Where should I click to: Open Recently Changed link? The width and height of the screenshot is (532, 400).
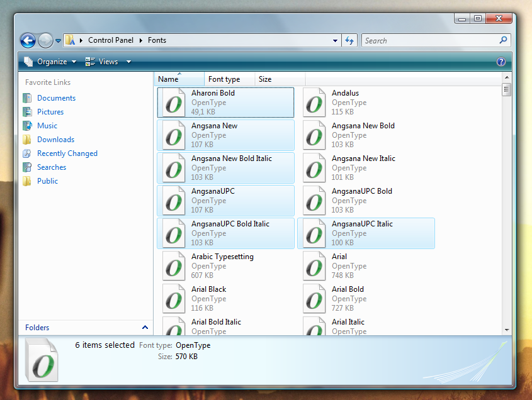point(67,153)
